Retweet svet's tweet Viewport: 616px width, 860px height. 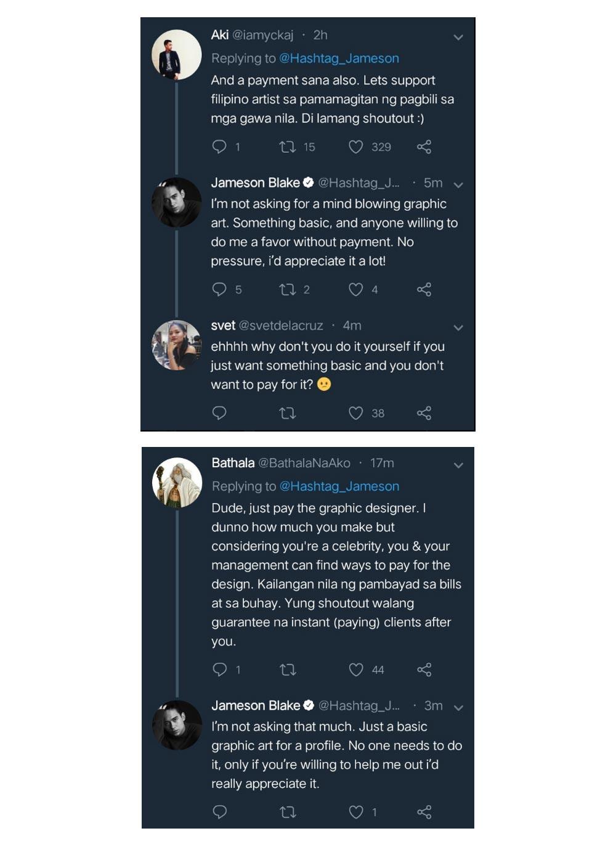(x=288, y=413)
